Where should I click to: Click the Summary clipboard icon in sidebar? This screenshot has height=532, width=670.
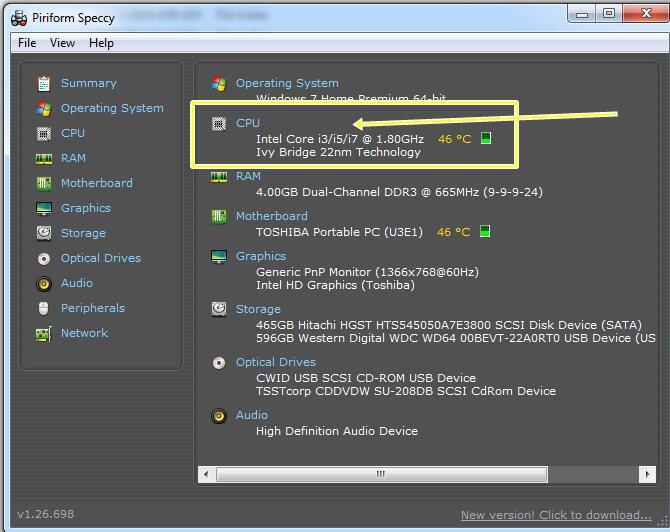pos(44,84)
